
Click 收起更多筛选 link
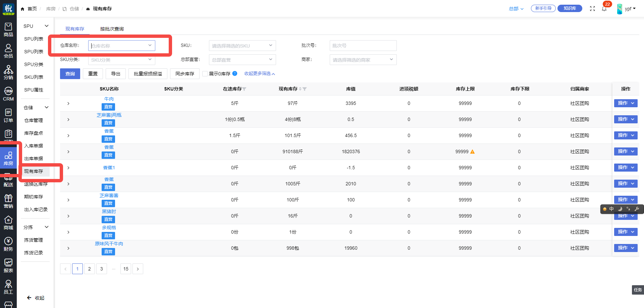(260, 74)
